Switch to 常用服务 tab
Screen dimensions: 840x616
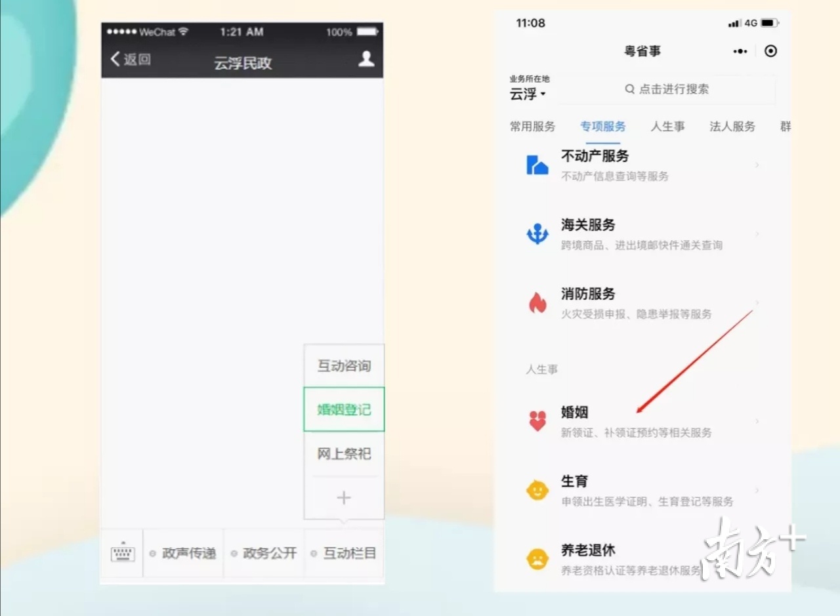coord(533,127)
